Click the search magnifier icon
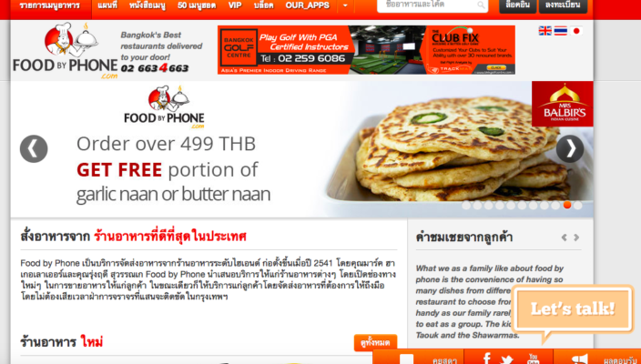Image resolution: width=641 pixels, height=364 pixels. (481, 5)
